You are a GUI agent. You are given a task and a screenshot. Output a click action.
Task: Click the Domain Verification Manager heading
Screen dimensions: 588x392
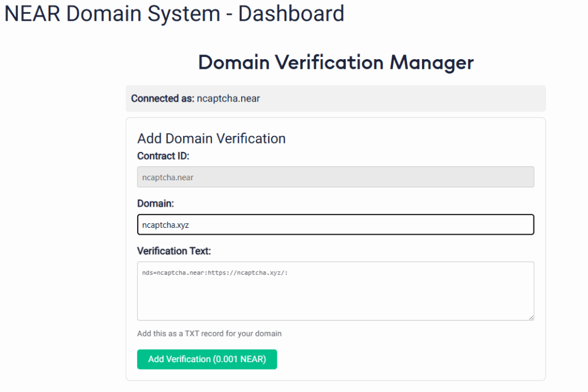point(335,63)
